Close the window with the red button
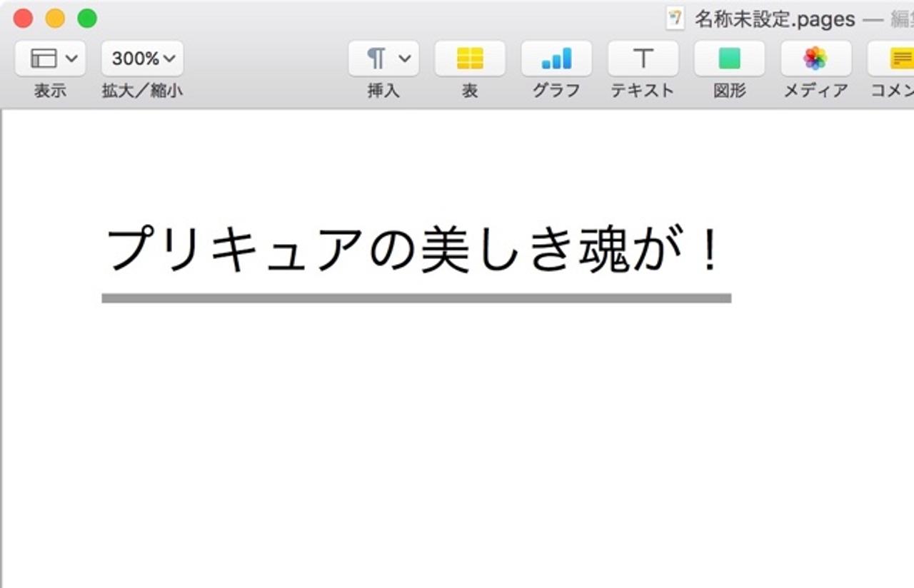 tap(24, 19)
